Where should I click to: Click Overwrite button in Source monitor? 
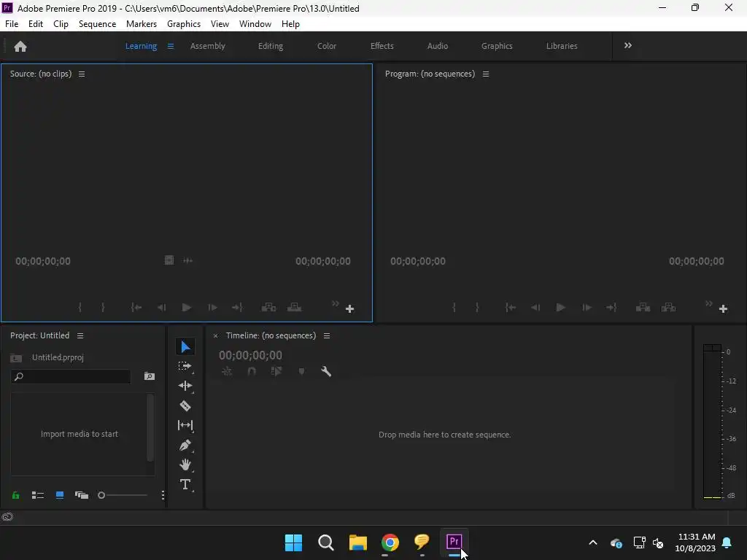tap(294, 308)
